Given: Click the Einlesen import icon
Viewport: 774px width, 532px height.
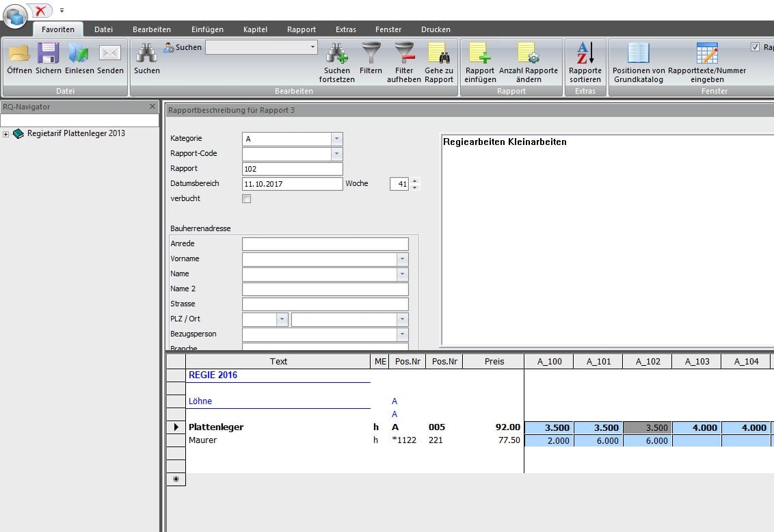Looking at the screenshot, I should click(79, 53).
